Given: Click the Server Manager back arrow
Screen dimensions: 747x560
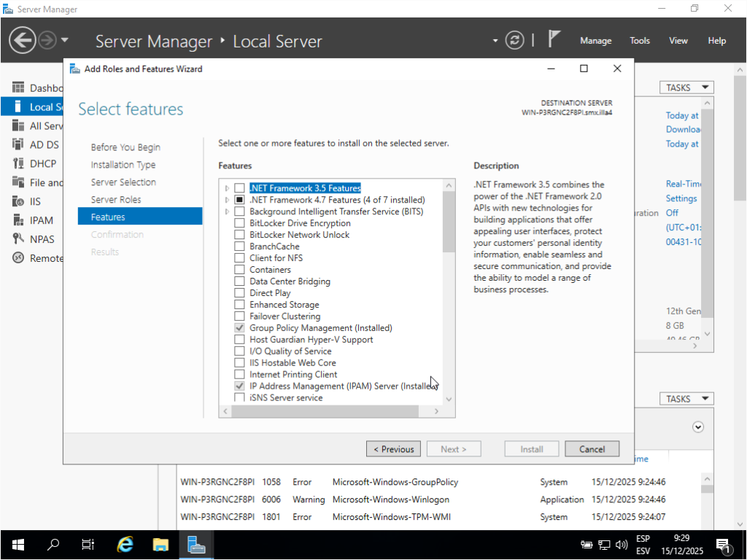Looking at the screenshot, I should coord(22,40).
